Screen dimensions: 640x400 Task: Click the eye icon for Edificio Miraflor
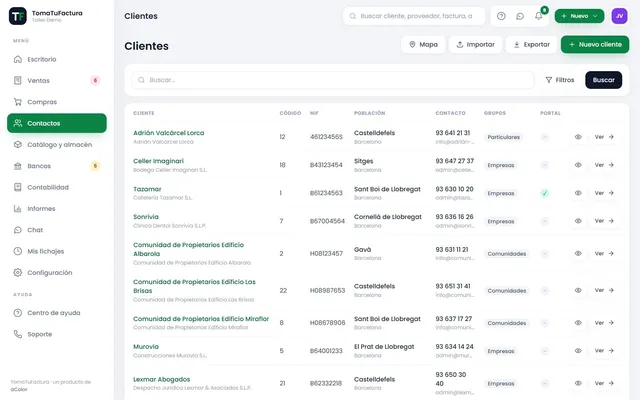pyautogui.click(x=578, y=323)
